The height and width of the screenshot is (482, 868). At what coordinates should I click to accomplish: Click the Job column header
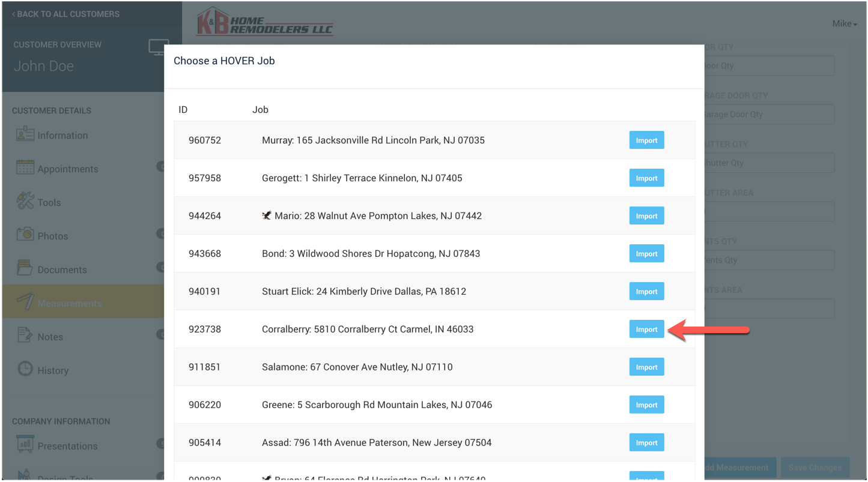(x=260, y=110)
